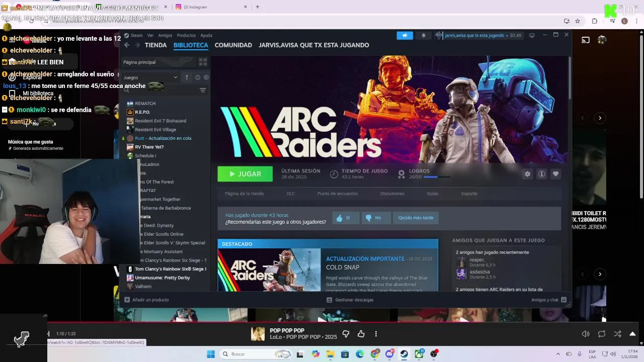Open the COMUNIDAD tab in Steam
This screenshot has height=362, width=644.
233,45
